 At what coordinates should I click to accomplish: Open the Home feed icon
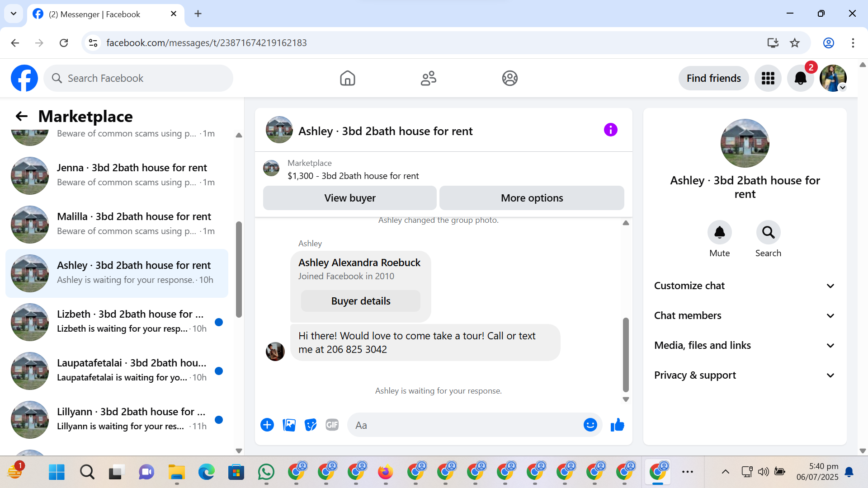(347, 78)
